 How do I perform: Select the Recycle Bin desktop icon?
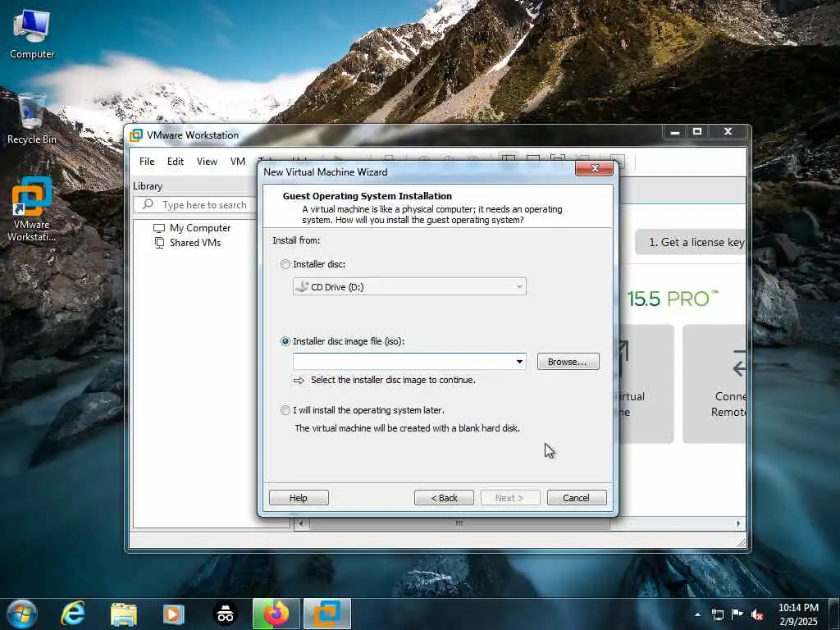pyautogui.click(x=32, y=119)
